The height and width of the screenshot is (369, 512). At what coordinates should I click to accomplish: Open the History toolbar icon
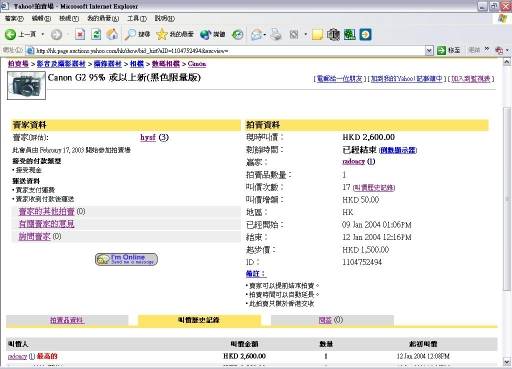tap(237, 34)
